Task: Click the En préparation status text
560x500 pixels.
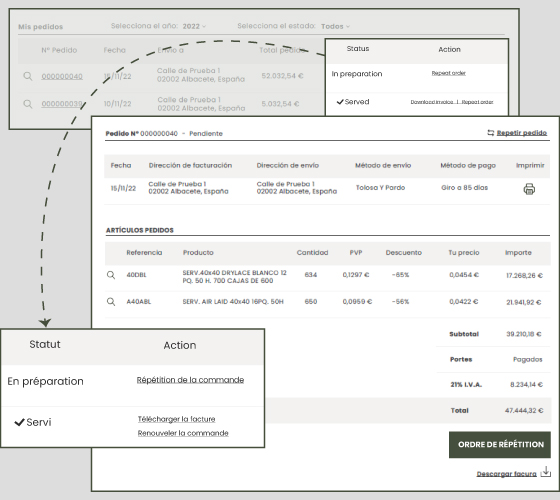Action: [x=45, y=381]
